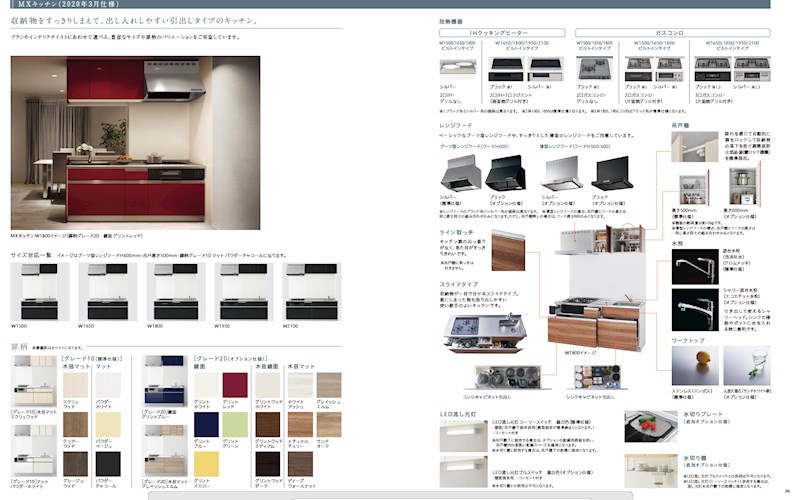The width and height of the screenshot is (800, 500).
Task: Select the silver slim range hood
Action: coord(561,173)
